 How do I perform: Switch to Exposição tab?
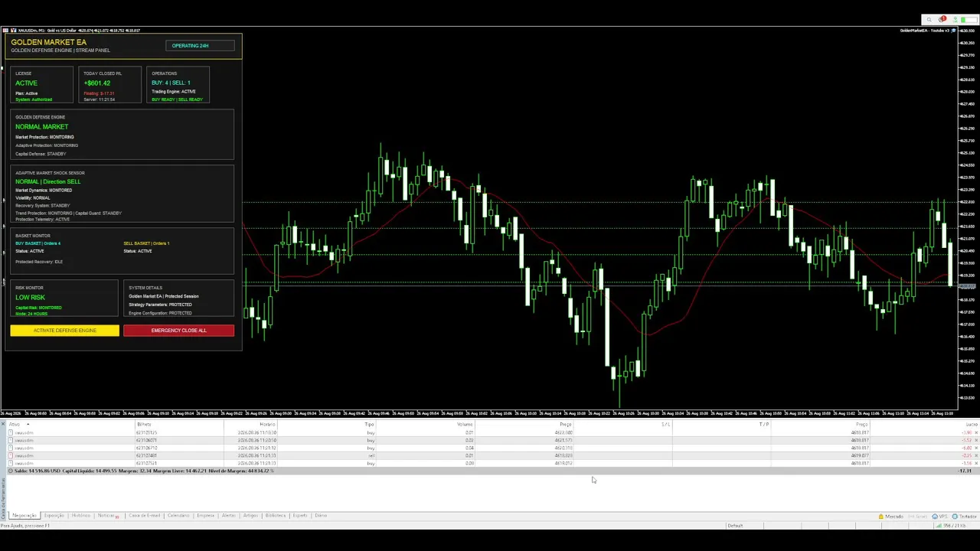click(x=54, y=516)
